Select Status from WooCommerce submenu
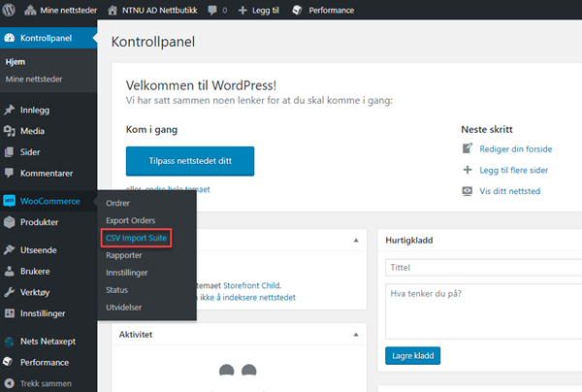Image resolution: width=582 pixels, height=392 pixels. (x=117, y=290)
